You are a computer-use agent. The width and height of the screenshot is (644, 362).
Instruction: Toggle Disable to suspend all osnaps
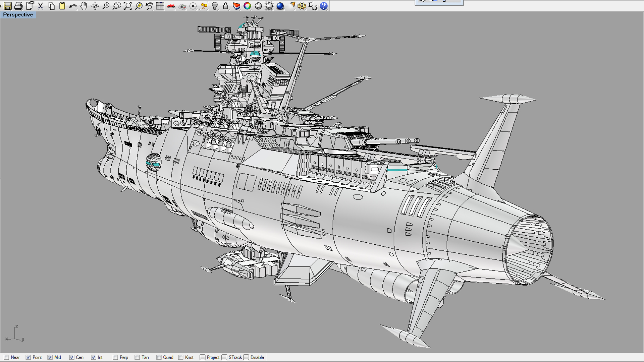246,357
